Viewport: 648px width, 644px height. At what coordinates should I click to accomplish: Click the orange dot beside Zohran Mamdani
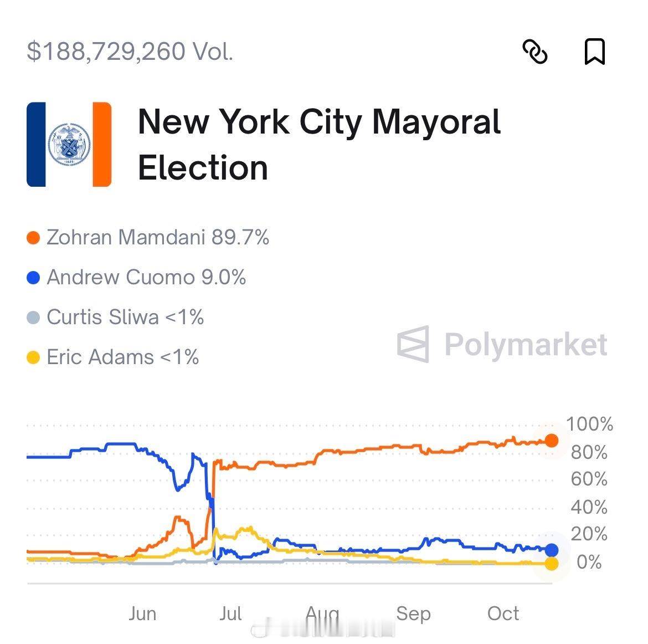[x=32, y=237]
